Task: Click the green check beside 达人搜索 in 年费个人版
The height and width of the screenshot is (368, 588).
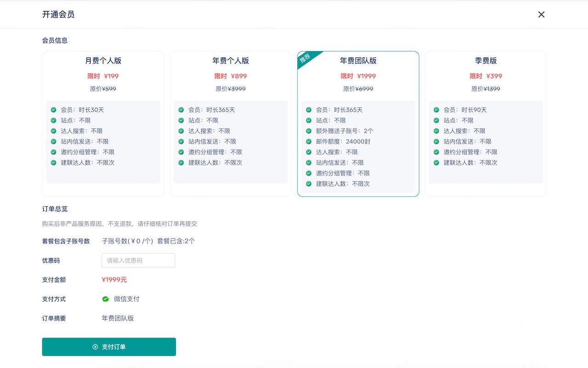Action: (x=180, y=131)
